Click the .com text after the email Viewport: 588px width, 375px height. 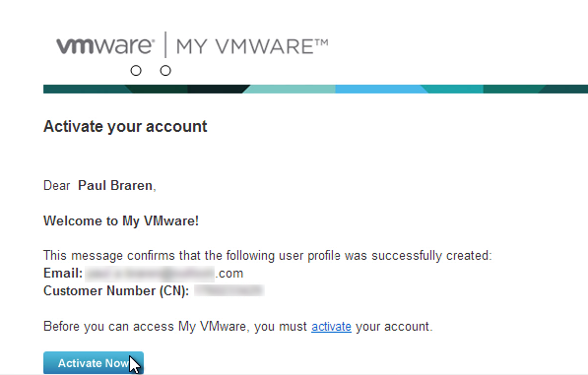tap(229, 274)
